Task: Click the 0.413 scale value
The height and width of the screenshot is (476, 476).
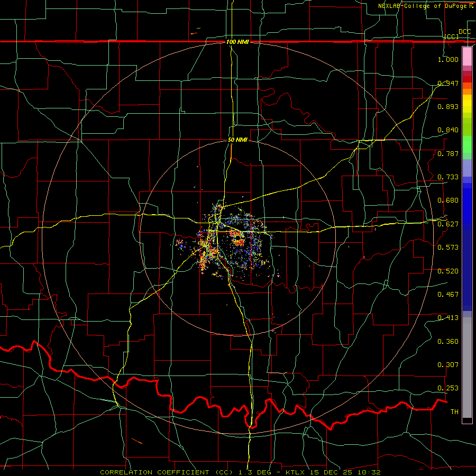Action: pyautogui.click(x=448, y=318)
